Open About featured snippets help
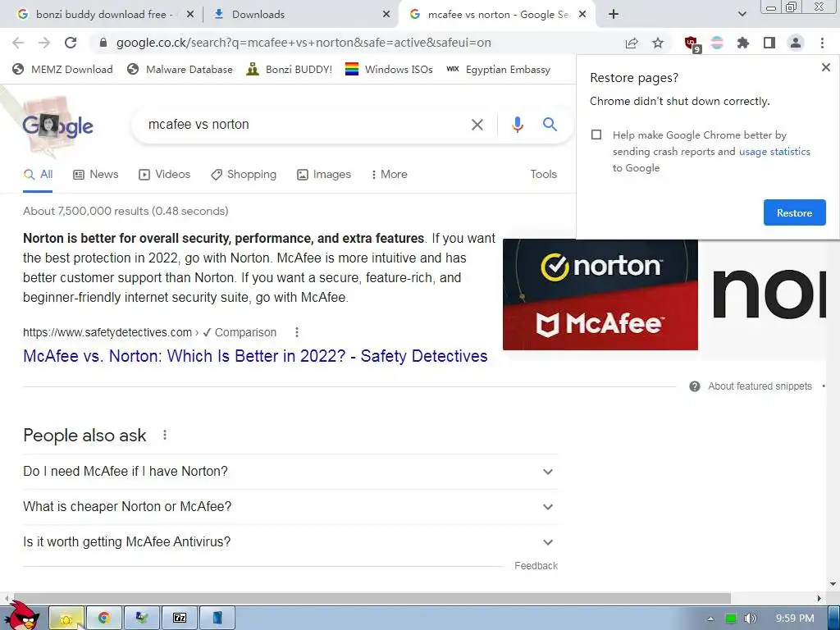This screenshot has height=630, width=840. coord(751,386)
